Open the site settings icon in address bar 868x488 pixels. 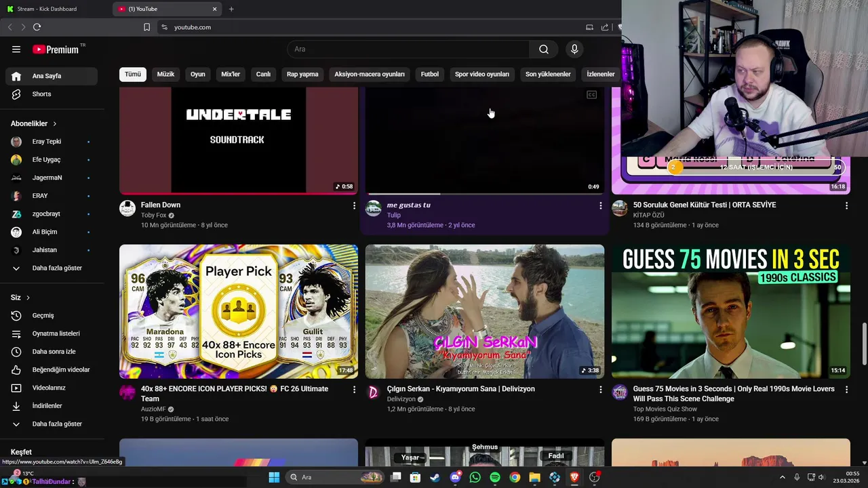coord(164,27)
